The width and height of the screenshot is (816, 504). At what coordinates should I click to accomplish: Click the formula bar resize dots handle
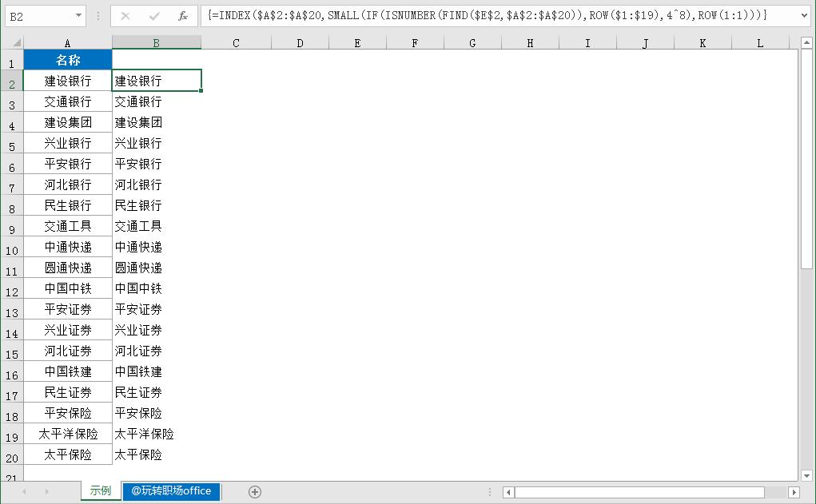[98, 16]
